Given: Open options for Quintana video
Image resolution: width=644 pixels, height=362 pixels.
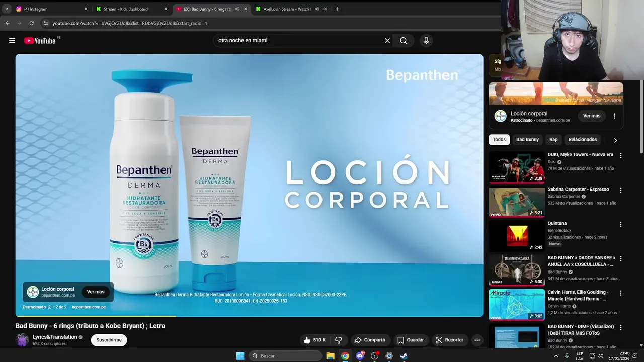Looking at the screenshot, I should (620, 224).
